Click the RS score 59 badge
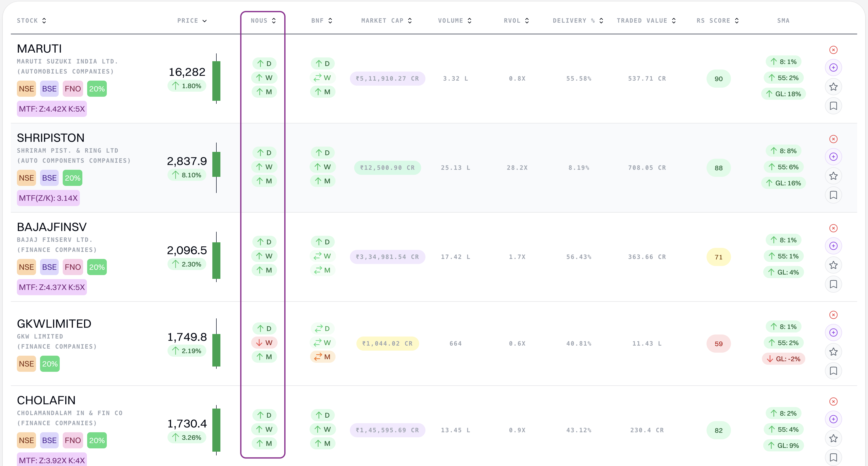This screenshot has height=466, width=868. click(718, 344)
